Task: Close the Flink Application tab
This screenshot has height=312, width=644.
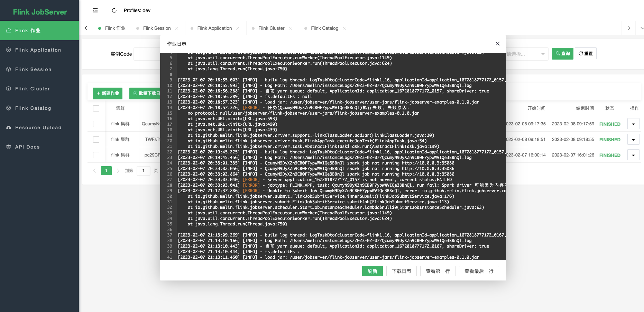Action: point(238,28)
